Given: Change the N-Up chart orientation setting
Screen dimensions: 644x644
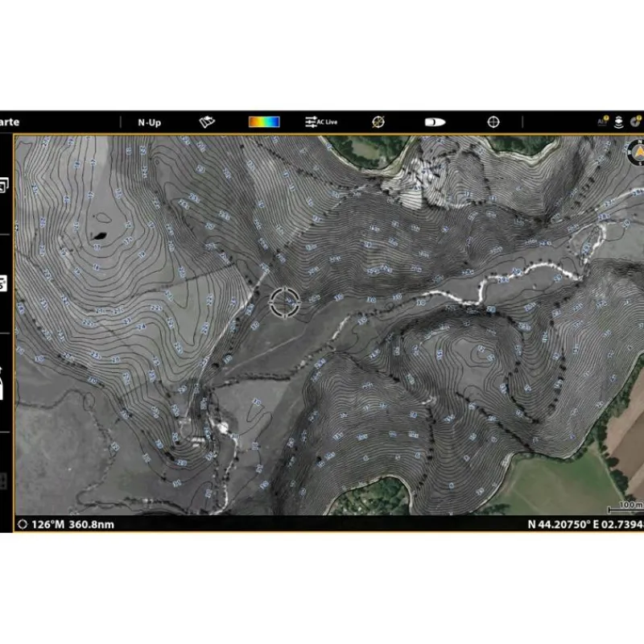Looking at the screenshot, I should (x=150, y=122).
